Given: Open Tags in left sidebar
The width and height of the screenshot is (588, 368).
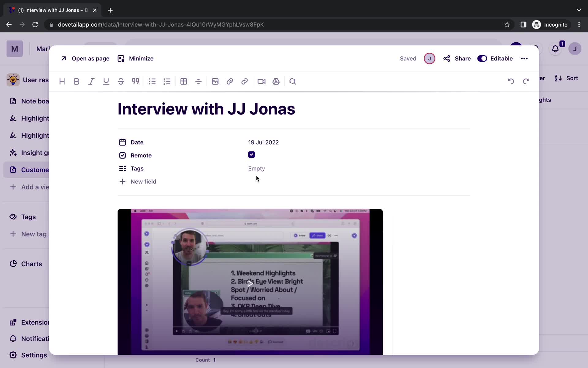Looking at the screenshot, I should pyautogui.click(x=28, y=217).
